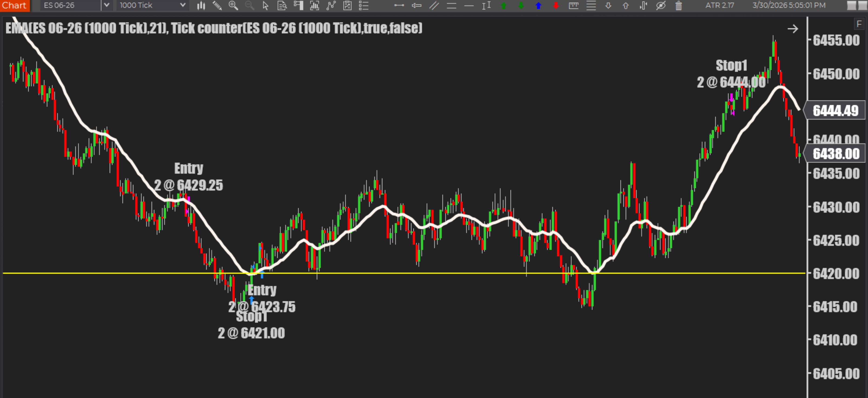Select the ruler drawing tool
This screenshot has height=398, width=868.
[573, 5]
